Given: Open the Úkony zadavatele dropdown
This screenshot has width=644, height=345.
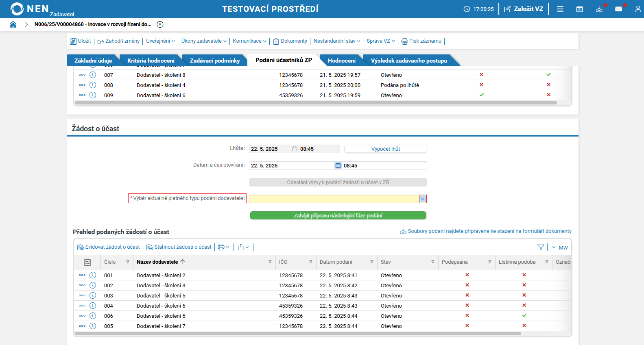Looking at the screenshot, I should click(x=204, y=41).
